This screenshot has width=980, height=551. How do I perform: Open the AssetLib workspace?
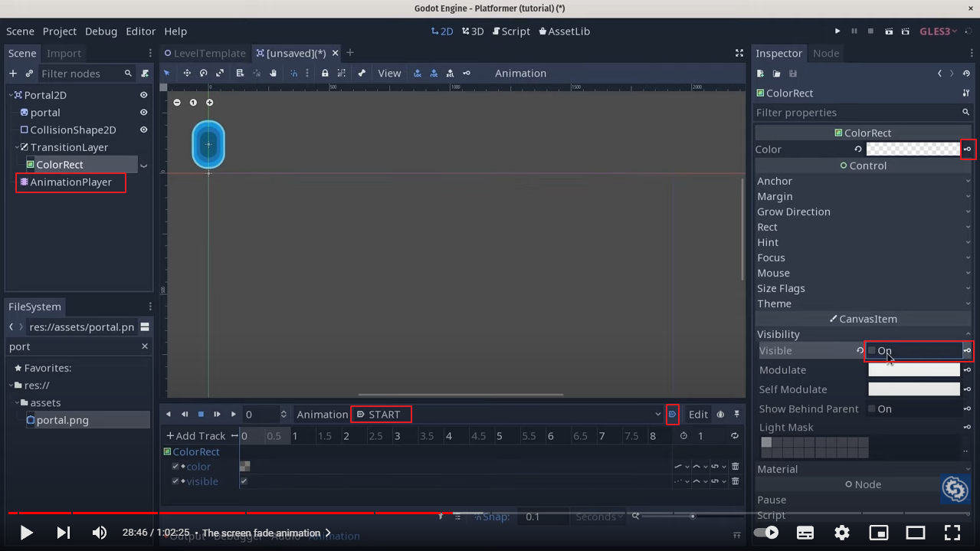pyautogui.click(x=564, y=31)
